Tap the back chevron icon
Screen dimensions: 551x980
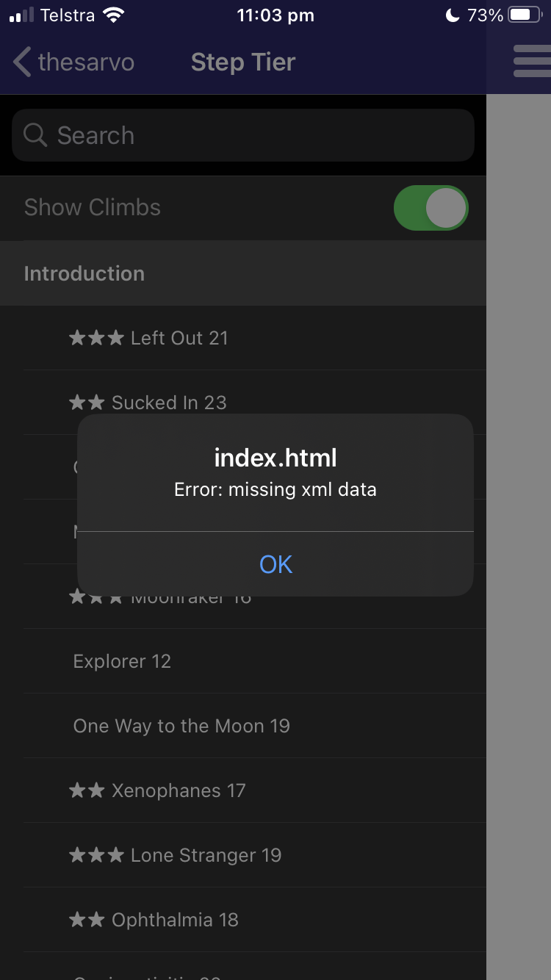pos(22,62)
